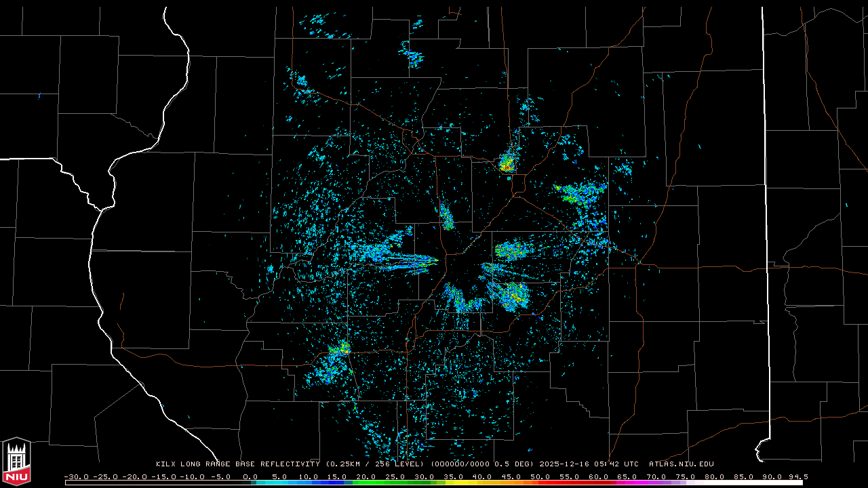The image size is (868, 488).
Task: Pick the magenta segment of the reflectivity color bar
Action: [x=631, y=483]
